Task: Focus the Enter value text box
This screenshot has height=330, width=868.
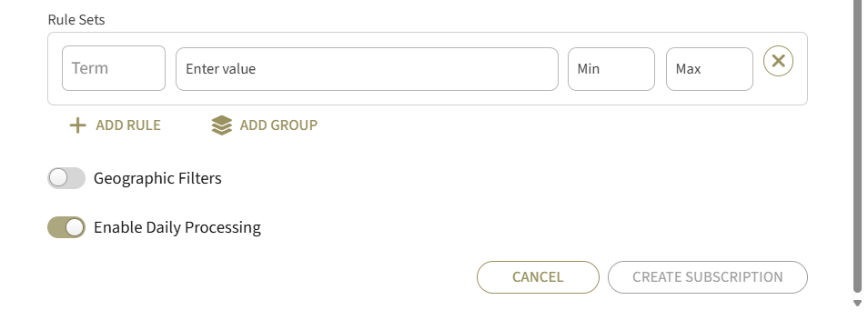Action: [367, 69]
